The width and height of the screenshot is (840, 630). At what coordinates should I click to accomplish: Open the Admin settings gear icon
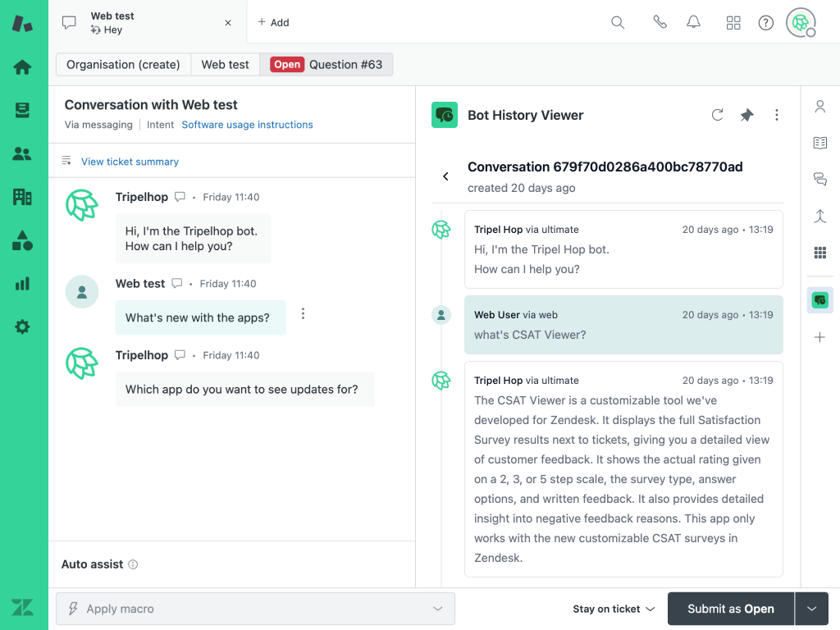coord(22,327)
